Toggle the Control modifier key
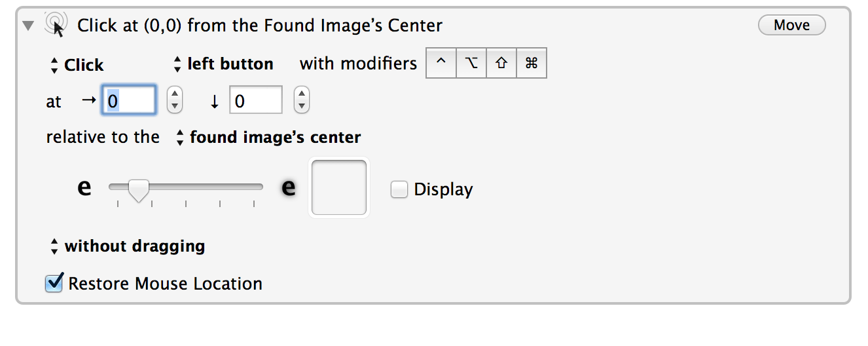Viewport: 868px width, 346px height. point(441,64)
